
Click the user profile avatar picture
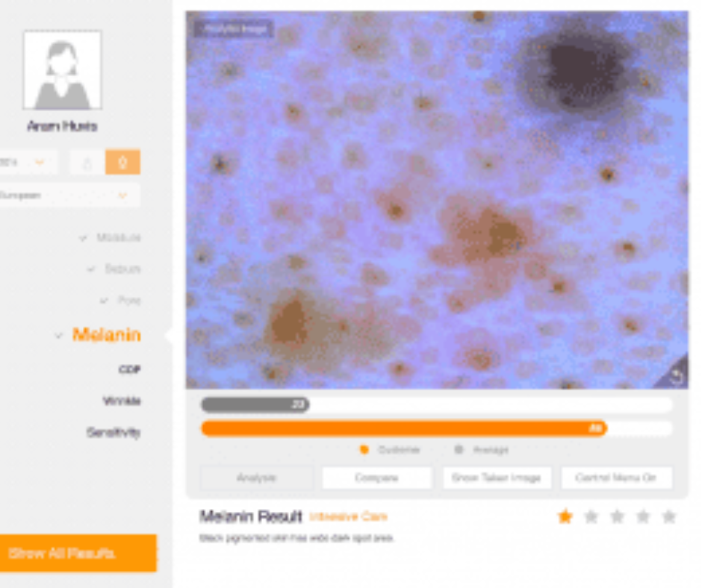[x=62, y=70]
